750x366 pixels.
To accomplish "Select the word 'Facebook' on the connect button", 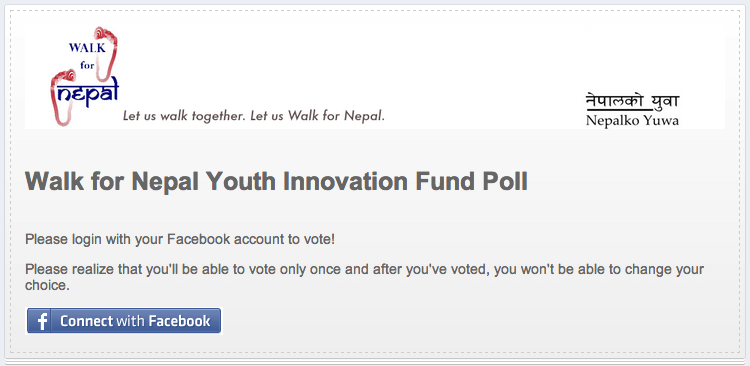I will tap(179, 321).
